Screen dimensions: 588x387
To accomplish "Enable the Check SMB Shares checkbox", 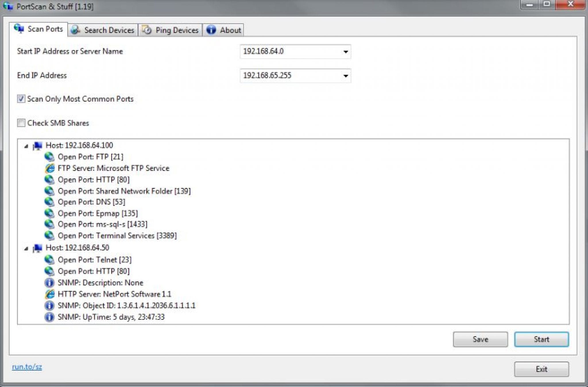I will coord(21,123).
